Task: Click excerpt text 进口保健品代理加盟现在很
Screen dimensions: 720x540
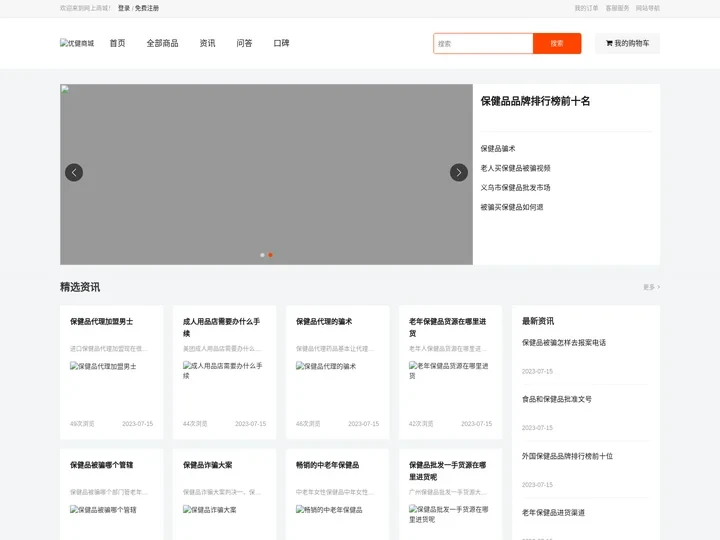Action: (x=109, y=349)
